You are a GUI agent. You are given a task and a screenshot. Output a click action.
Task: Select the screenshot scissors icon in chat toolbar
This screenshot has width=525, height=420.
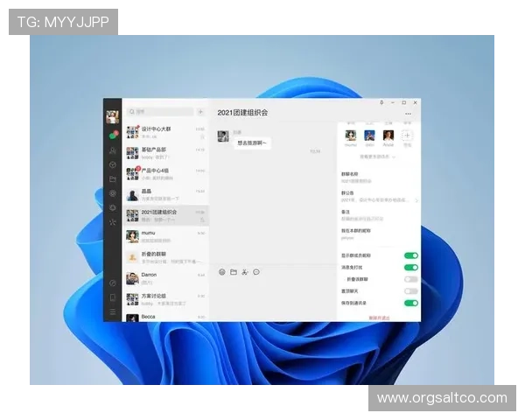pos(245,272)
